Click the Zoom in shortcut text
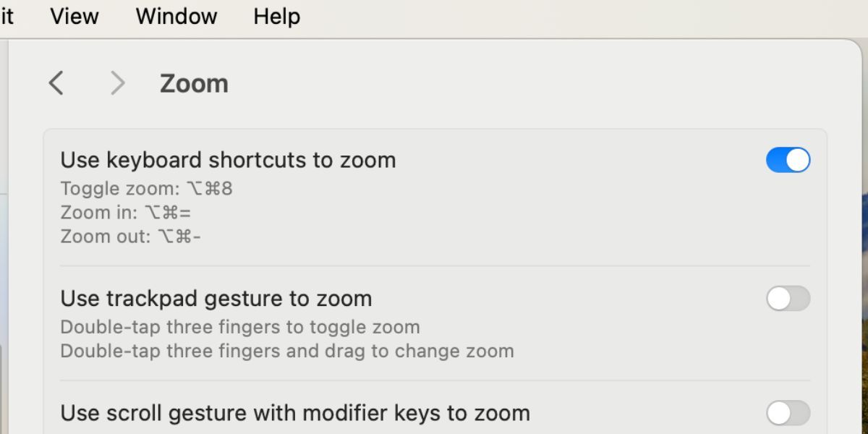 pos(126,213)
